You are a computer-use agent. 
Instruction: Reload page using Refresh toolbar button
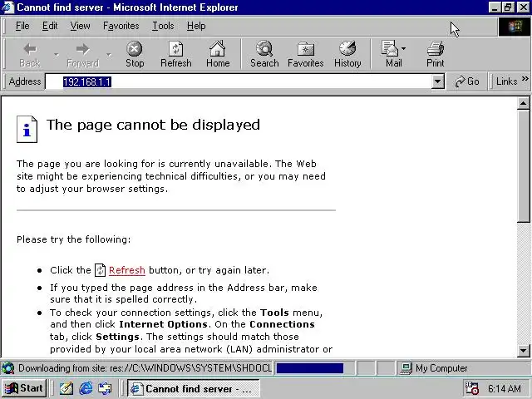(x=175, y=54)
